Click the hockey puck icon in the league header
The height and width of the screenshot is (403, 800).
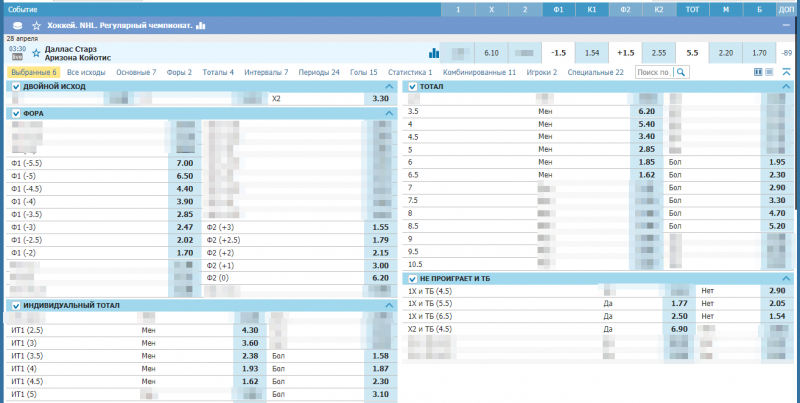tap(17, 25)
